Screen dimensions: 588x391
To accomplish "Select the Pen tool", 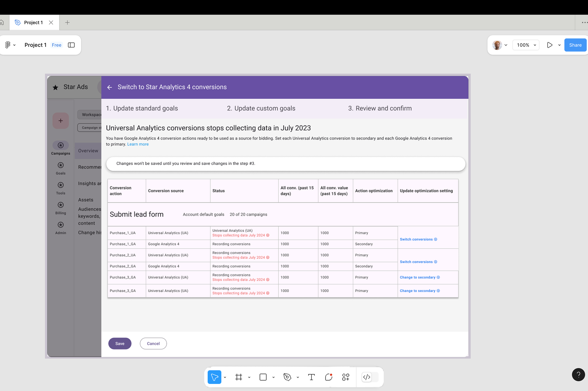I will 287,377.
